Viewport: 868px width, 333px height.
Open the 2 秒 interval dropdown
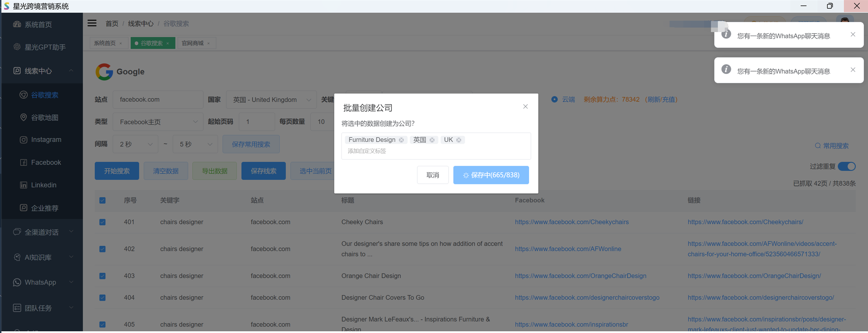[x=135, y=144]
